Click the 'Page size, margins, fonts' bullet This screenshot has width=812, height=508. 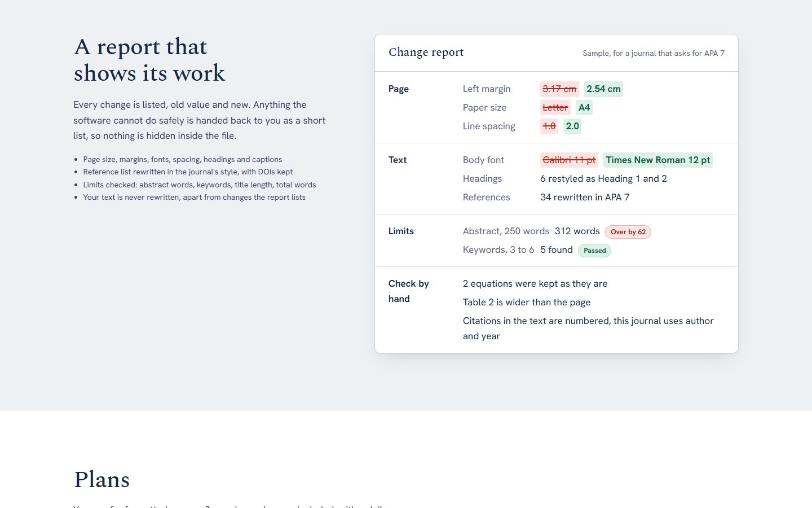point(183,160)
